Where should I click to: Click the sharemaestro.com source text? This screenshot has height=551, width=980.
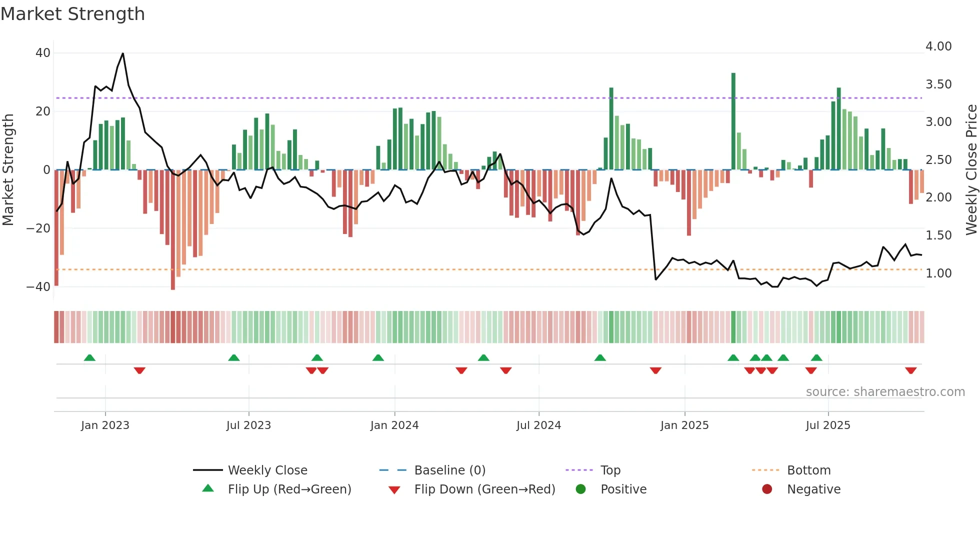(x=885, y=391)
